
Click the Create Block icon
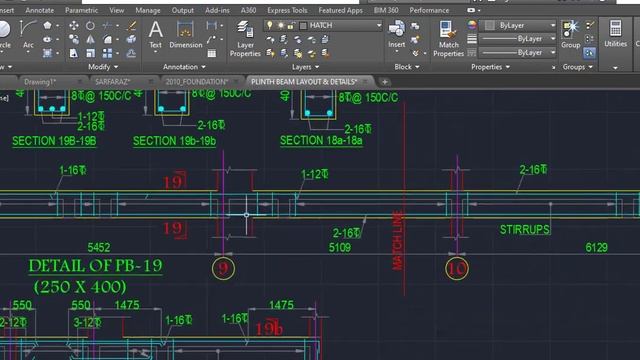[415, 26]
